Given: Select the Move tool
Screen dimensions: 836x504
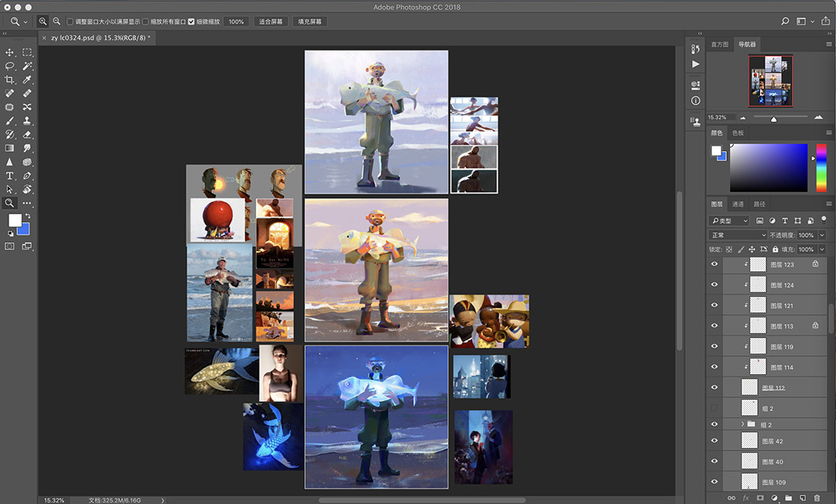Looking at the screenshot, I should click(x=10, y=53).
